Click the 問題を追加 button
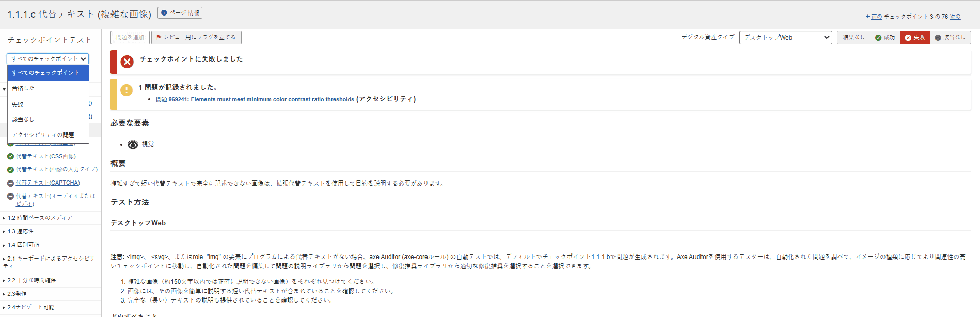This screenshot has height=317, width=980. pos(130,38)
